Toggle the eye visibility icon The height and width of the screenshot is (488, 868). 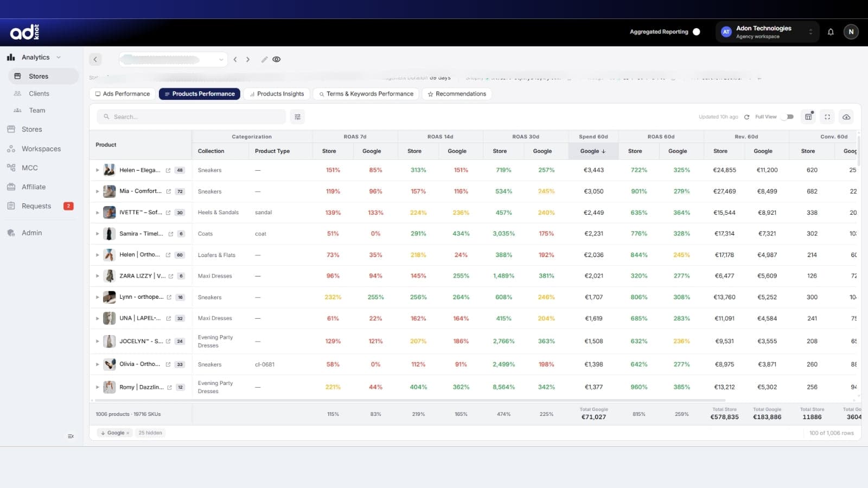(x=277, y=60)
